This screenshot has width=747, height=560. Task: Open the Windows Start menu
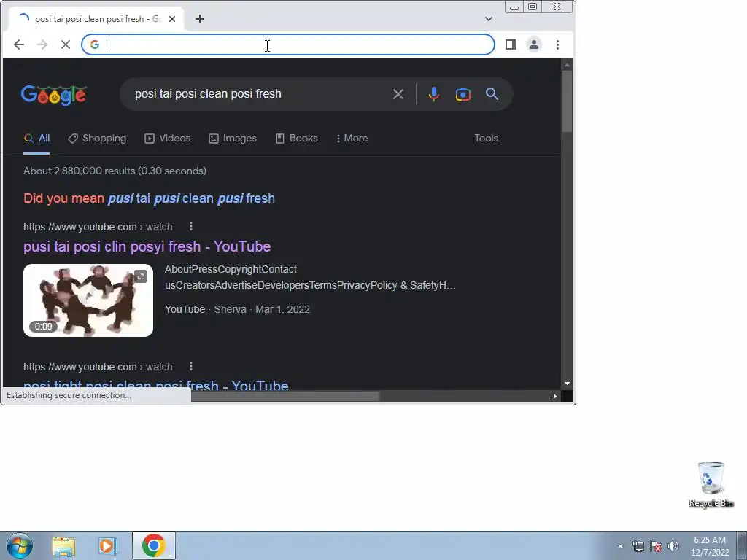[x=20, y=545]
